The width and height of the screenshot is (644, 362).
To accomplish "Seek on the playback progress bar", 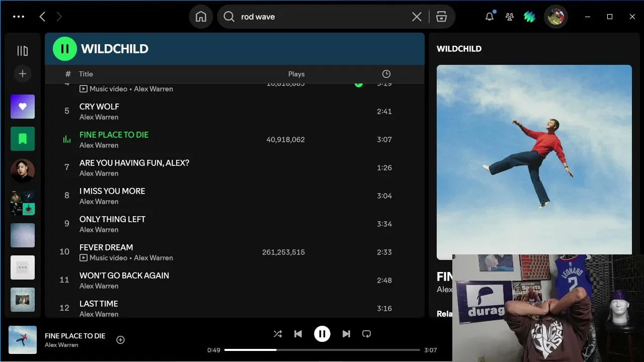I will tap(322, 350).
